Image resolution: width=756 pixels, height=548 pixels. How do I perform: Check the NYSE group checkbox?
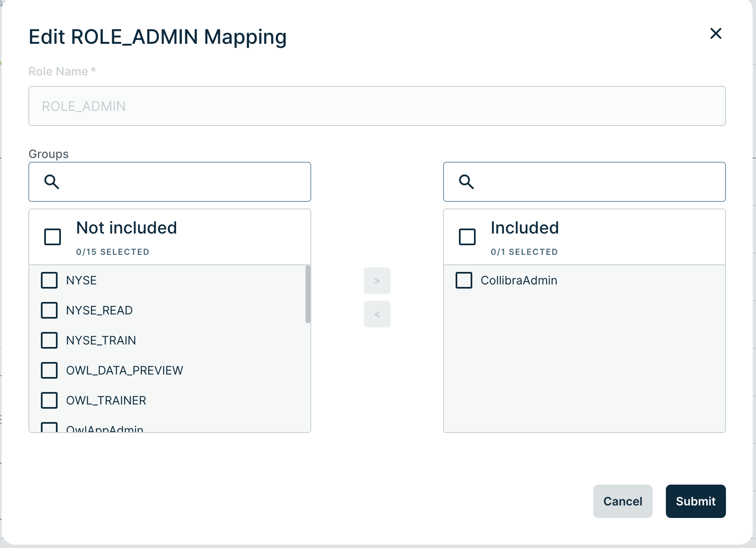pos(49,280)
